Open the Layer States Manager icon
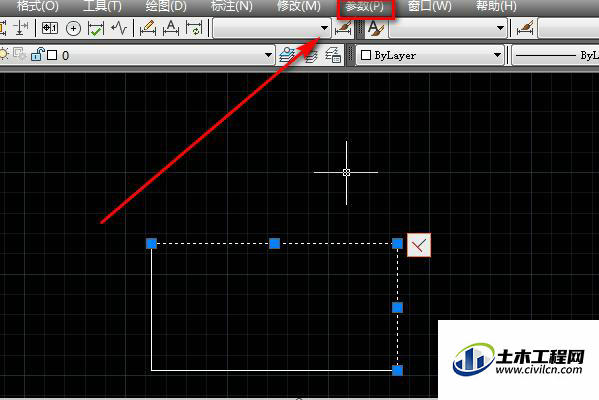Viewport: 599px width, 400px height. (333, 56)
